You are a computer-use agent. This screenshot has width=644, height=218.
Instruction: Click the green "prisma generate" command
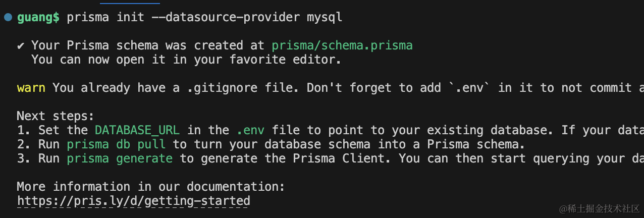point(119,158)
